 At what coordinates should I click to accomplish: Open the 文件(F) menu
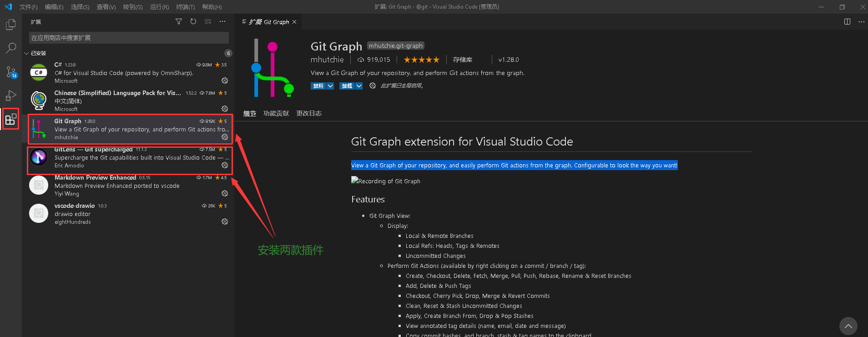29,7
